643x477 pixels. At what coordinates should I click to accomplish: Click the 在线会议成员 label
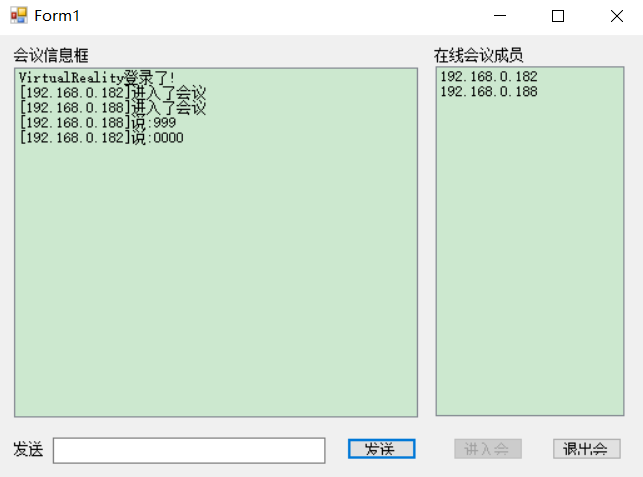(x=478, y=55)
